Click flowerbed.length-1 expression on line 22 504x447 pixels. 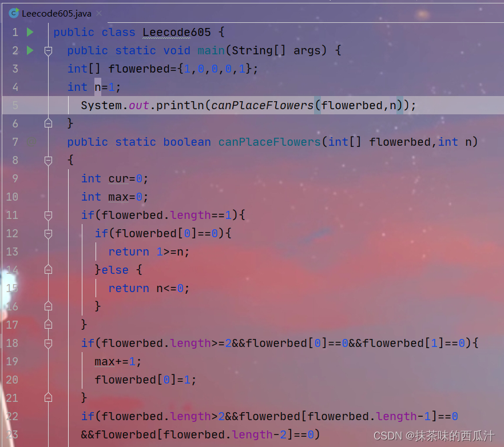tap(368, 417)
